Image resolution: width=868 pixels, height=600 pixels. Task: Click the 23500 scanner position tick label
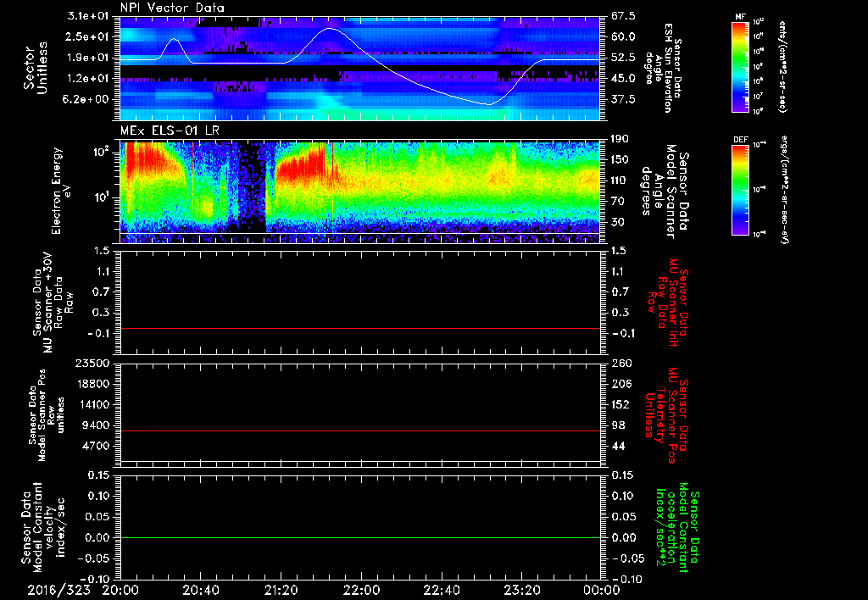(x=94, y=364)
